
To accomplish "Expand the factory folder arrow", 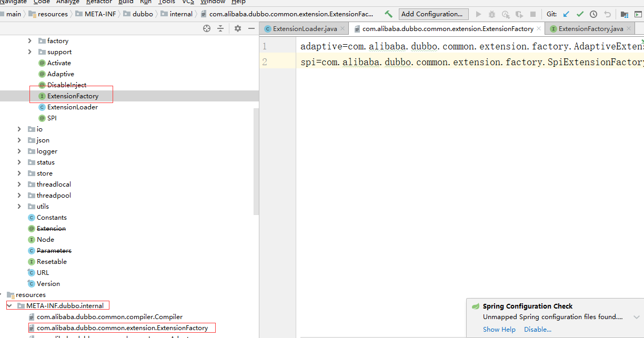I will 30,40.
